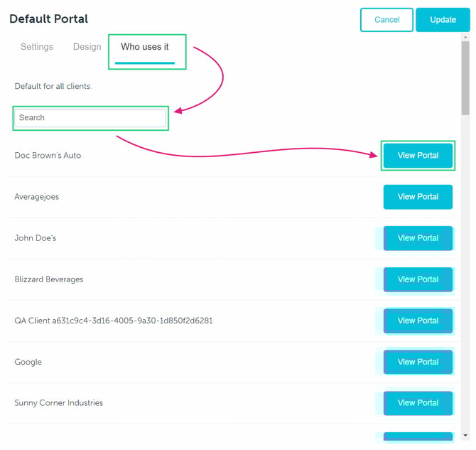Image resolution: width=476 pixels, height=450 pixels.
Task: Open John Doe's portal view
Action: pyautogui.click(x=418, y=238)
